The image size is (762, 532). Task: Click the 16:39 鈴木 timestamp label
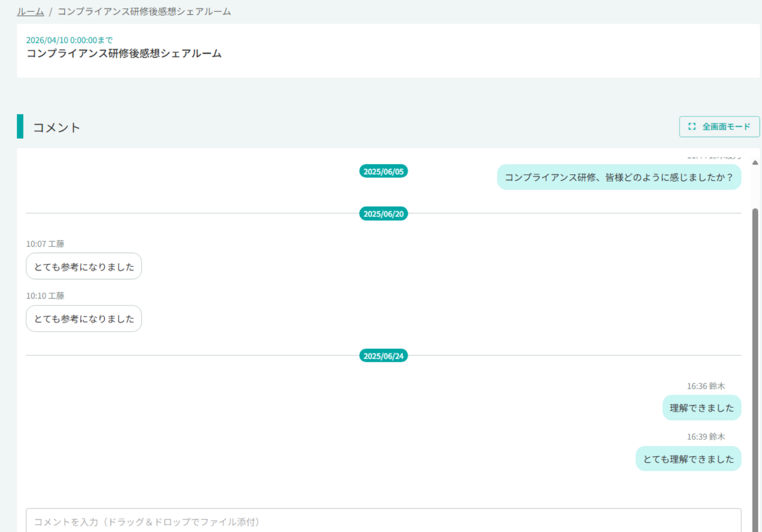tap(706, 437)
